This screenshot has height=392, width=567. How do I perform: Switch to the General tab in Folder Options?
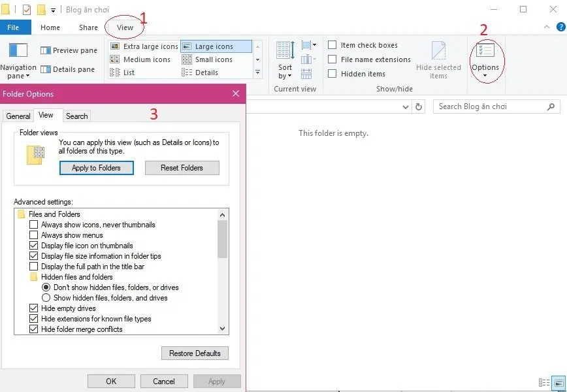[18, 116]
